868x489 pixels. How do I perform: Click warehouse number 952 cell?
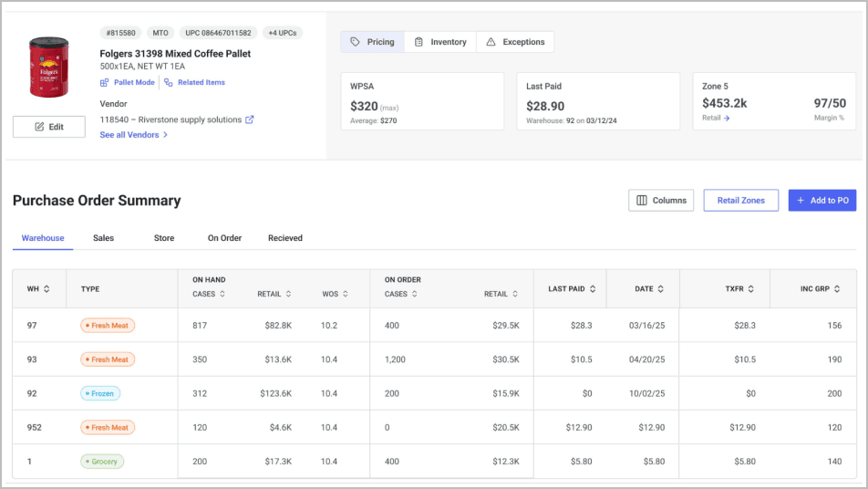[35, 428]
